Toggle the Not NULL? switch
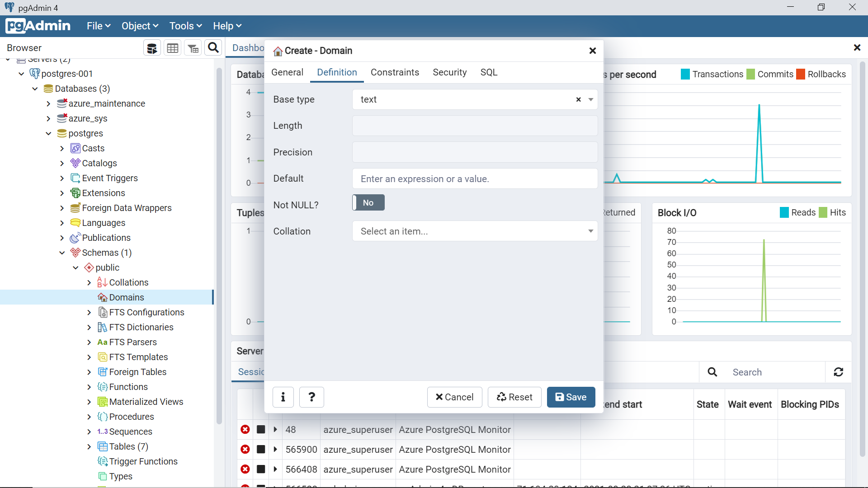The height and width of the screenshot is (488, 868). click(x=368, y=203)
